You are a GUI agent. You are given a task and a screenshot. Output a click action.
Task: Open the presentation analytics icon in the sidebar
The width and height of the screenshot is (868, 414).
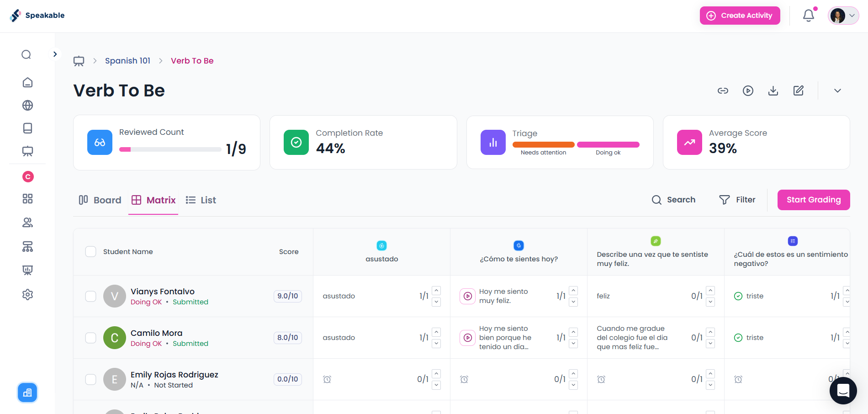tap(27, 270)
